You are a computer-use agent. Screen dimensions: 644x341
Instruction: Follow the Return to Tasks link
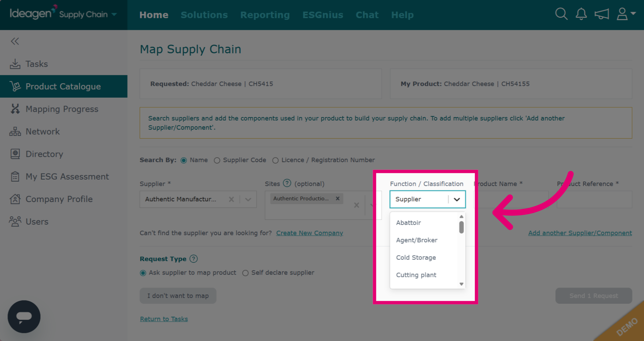[x=164, y=319]
